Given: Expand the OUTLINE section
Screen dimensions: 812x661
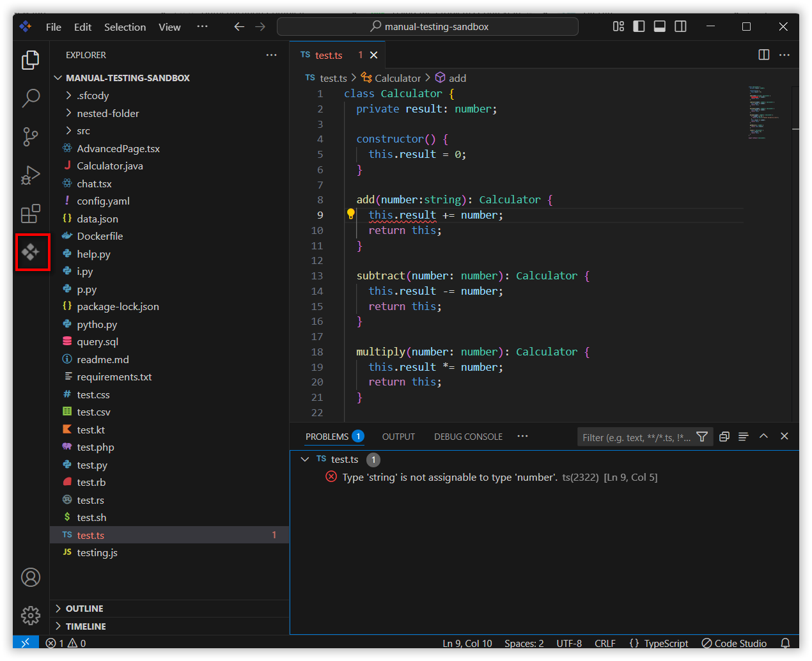Looking at the screenshot, I should pyautogui.click(x=84, y=609).
